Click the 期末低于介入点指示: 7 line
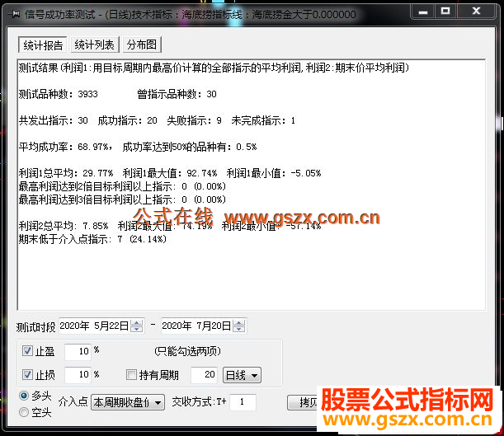This screenshot has width=504, height=436. coord(92,239)
